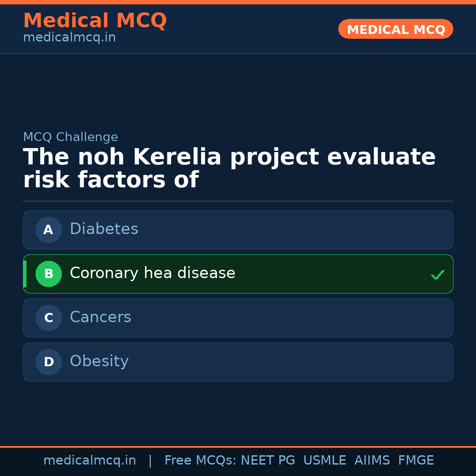This screenshot has width=476, height=476.
Task: Open the medicalmcq.in footer link
Action: tap(89, 461)
